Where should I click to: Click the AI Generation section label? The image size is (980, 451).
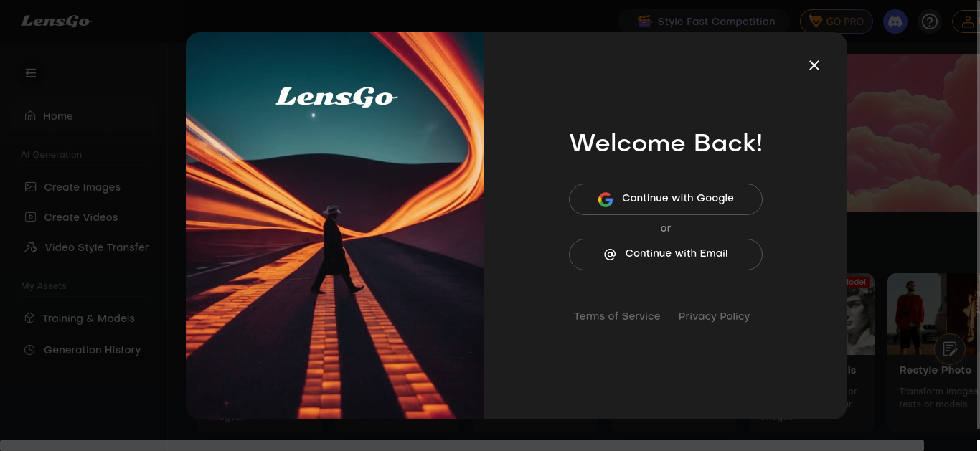pyautogui.click(x=52, y=155)
